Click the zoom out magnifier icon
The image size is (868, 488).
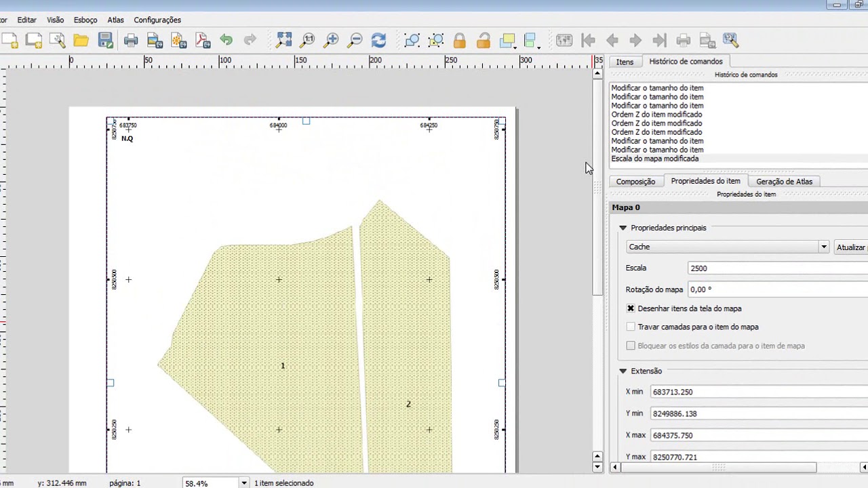click(x=355, y=40)
